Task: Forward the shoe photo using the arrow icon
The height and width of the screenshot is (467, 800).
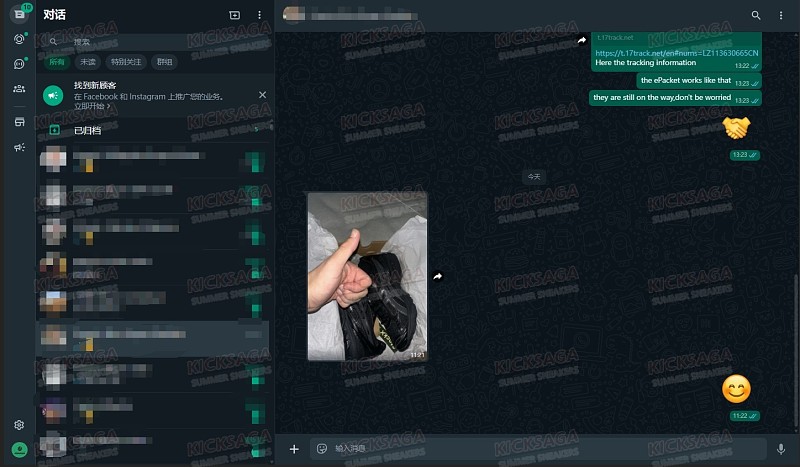Action: pyautogui.click(x=438, y=276)
